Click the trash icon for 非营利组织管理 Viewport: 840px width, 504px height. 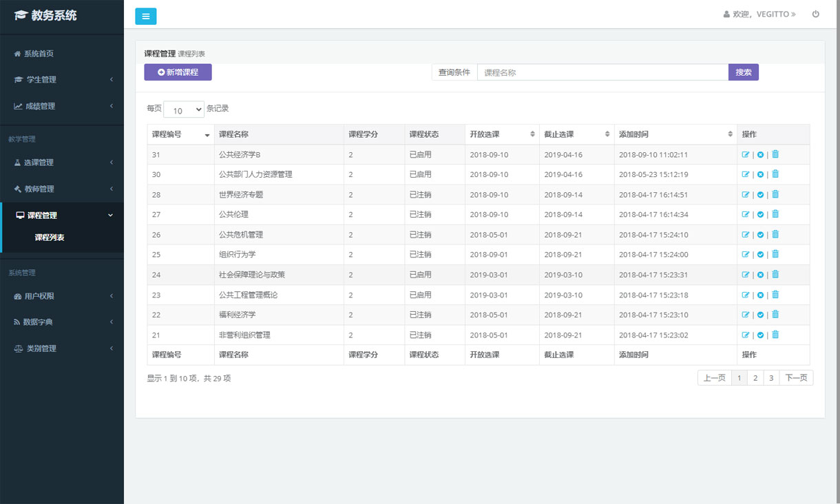point(775,335)
